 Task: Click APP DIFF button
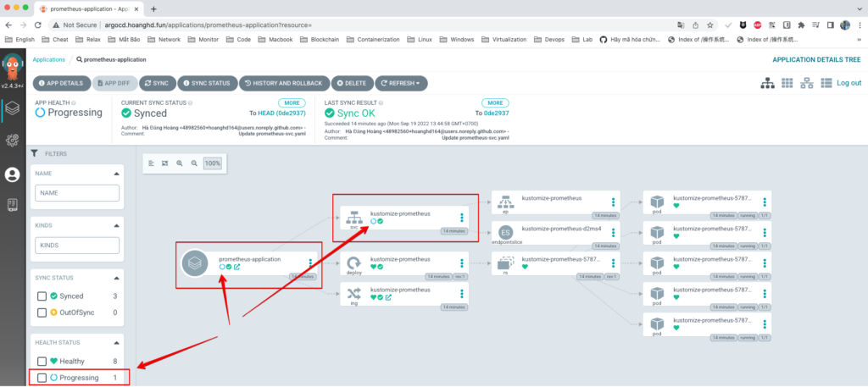[x=114, y=83]
